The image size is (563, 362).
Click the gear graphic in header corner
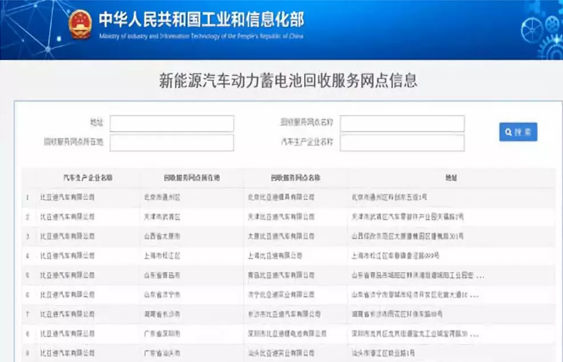[542, 32]
